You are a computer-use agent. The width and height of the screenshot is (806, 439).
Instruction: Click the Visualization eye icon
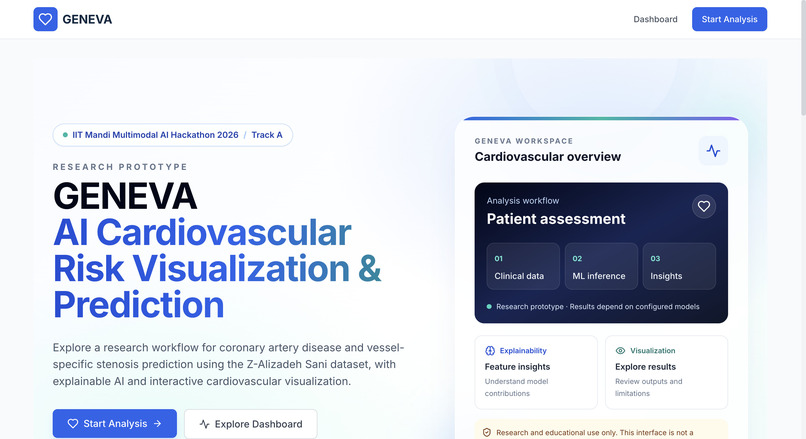[x=620, y=351]
